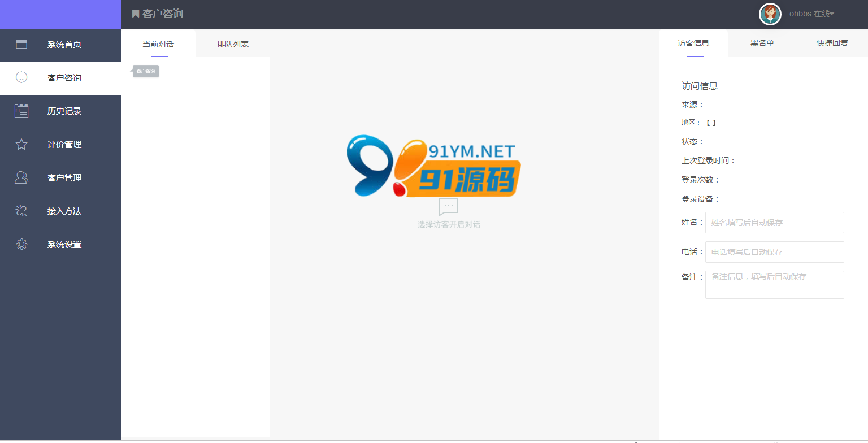Click the 评价管理 star icon

point(21,144)
